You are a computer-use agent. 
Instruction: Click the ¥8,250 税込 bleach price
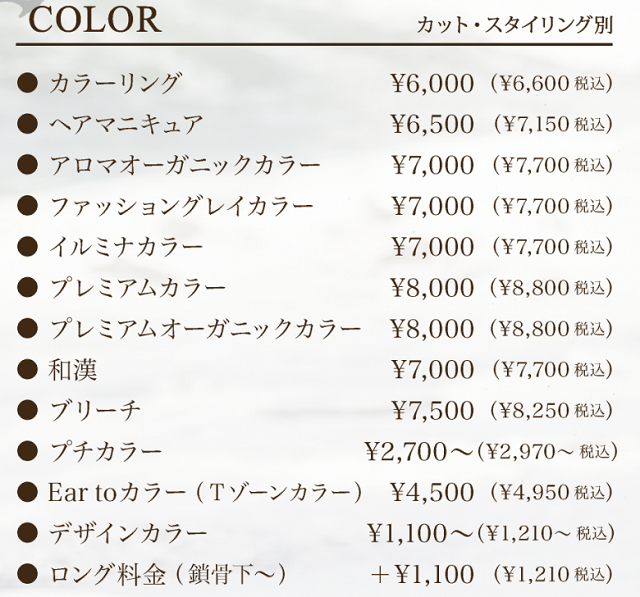[x=551, y=411]
